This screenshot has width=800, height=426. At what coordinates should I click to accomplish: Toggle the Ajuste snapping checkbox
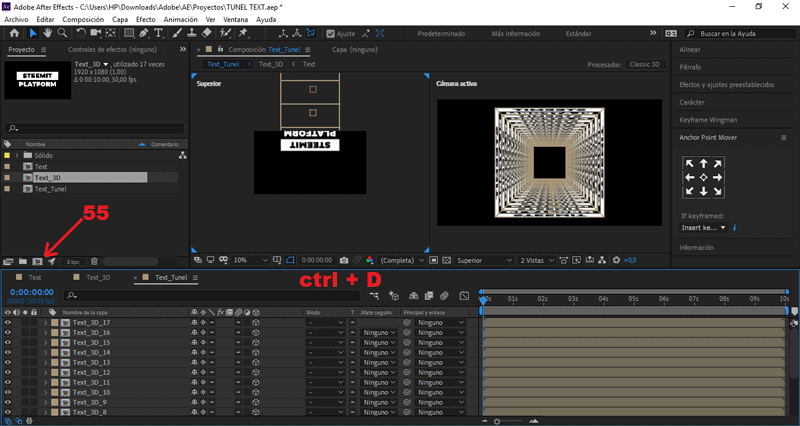331,33
